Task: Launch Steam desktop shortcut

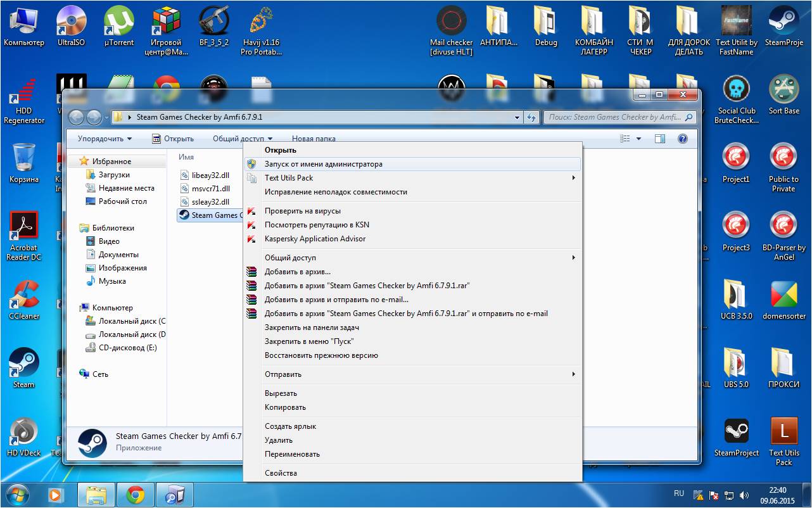Action: (x=24, y=369)
